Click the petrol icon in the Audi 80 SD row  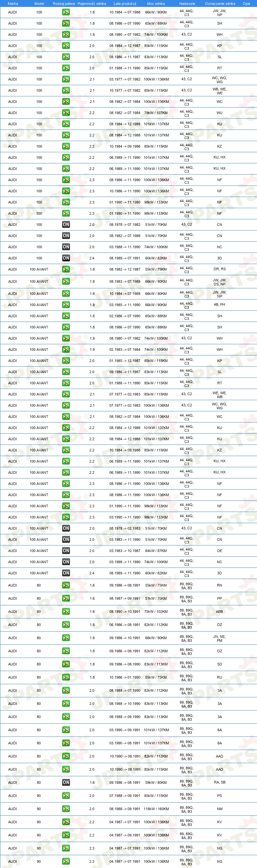pyautogui.click(x=66, y=664)
